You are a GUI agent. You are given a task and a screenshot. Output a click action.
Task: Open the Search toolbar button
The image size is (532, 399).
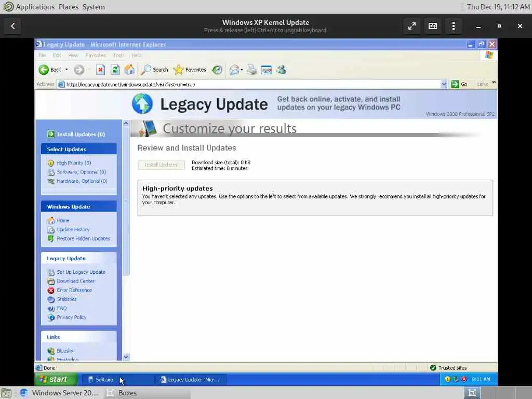click(155, 70)
